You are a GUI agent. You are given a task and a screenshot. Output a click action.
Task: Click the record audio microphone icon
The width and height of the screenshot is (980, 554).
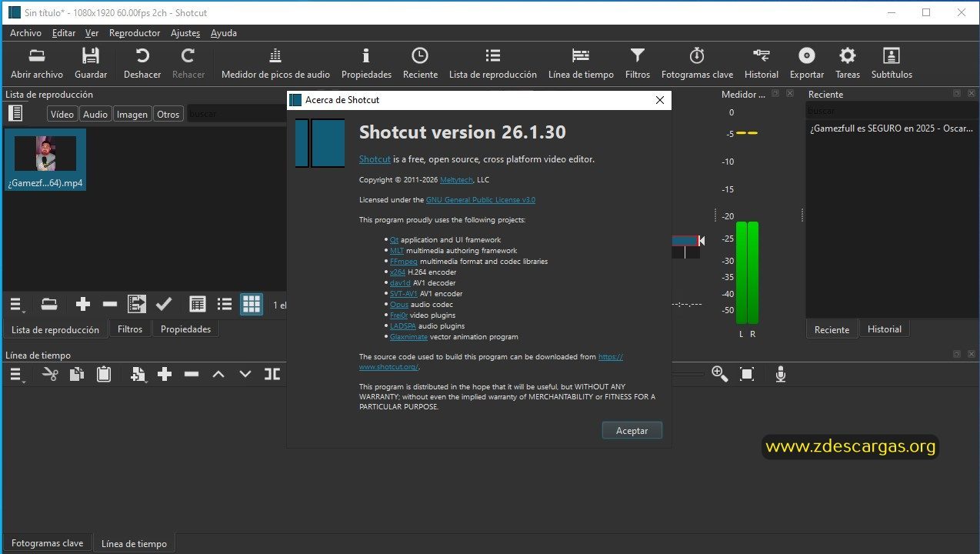tap(781, 374)
